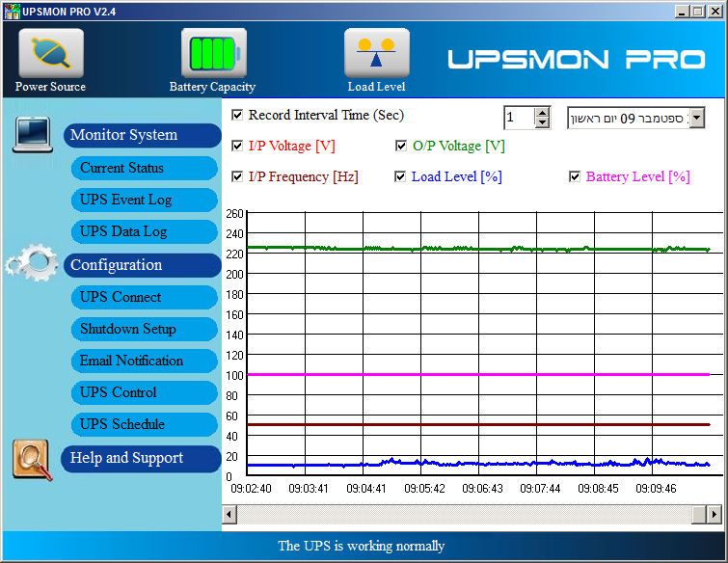The image size is (728, 563).
Task: Click 'The UPS is working normally' status
Action: pos(362,546)
